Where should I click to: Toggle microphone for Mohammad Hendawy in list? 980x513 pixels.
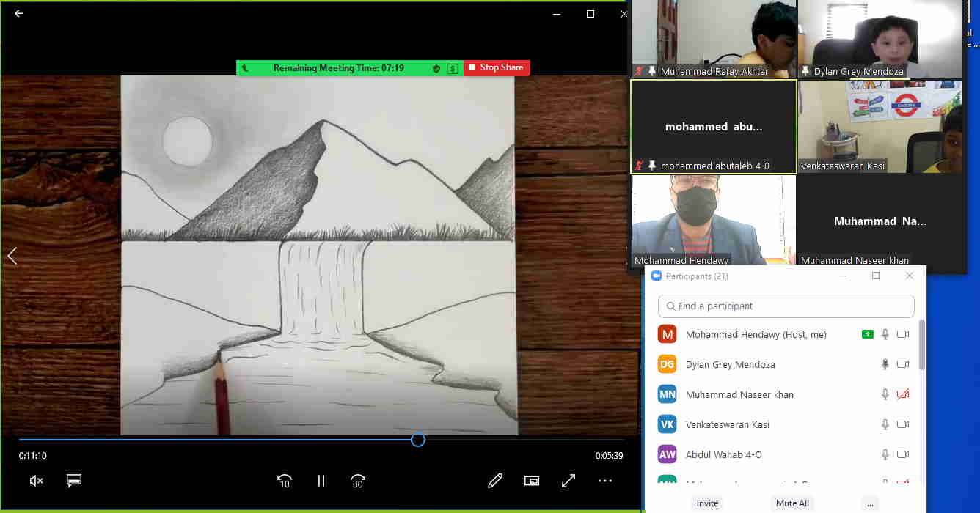click(x=885, y=334)
